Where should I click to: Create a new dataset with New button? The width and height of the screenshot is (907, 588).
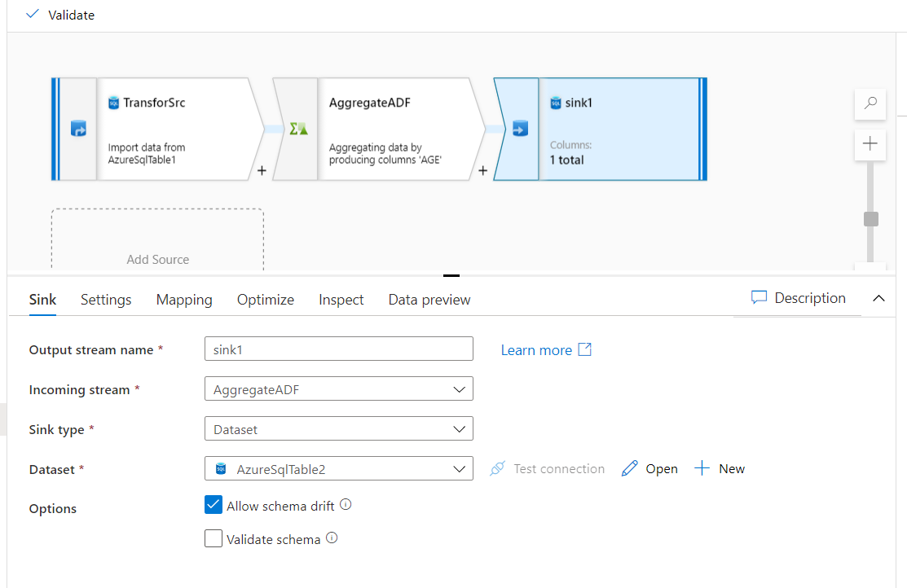pyautogui.click(x=720, y=468)
